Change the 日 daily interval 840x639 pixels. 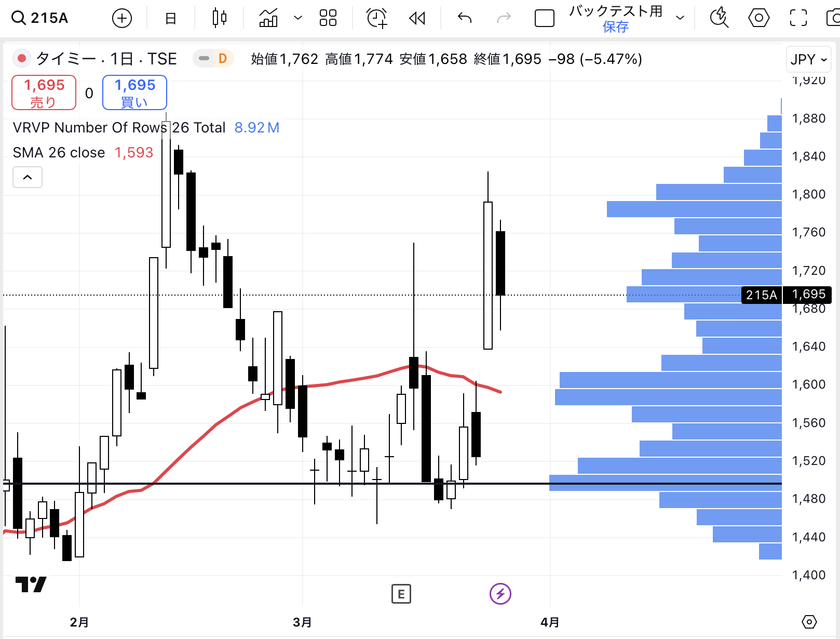click(170, 19)
